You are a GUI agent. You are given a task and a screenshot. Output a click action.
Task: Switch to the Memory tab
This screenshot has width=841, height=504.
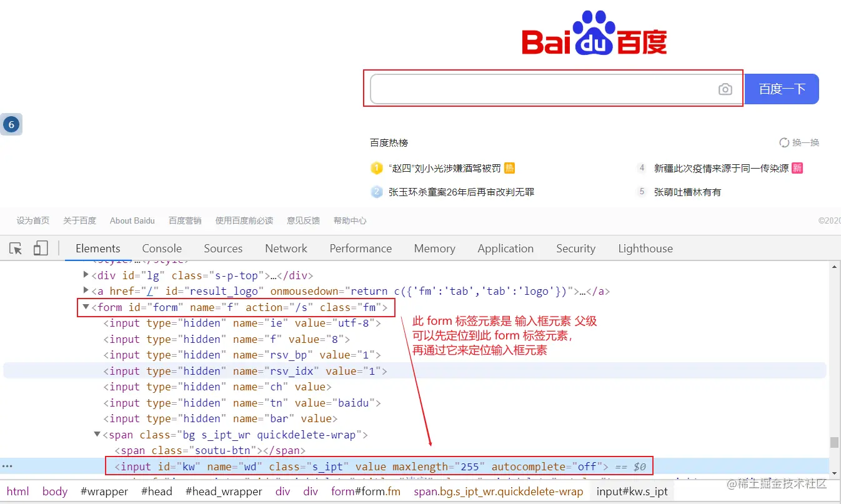tap(434, 249)
